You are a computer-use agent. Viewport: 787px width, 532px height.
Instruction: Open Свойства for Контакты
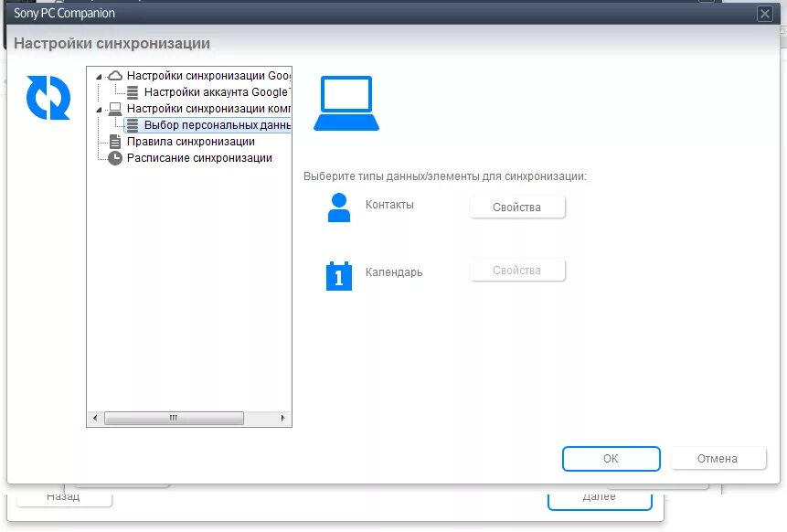coord(517,207)
